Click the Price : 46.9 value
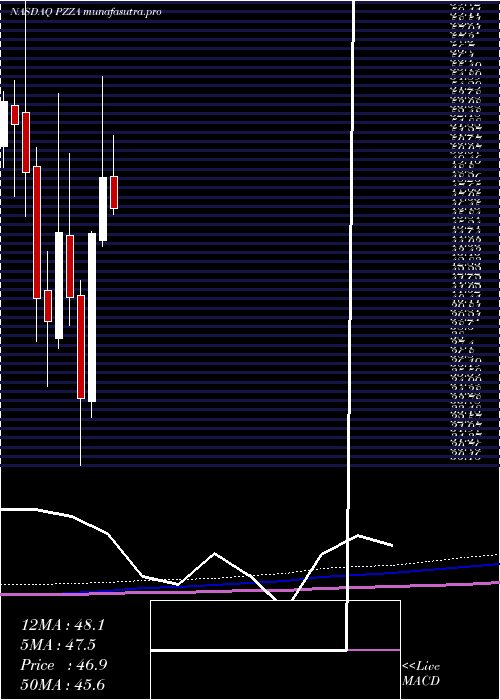500x700 pixels. click(64, 665)
